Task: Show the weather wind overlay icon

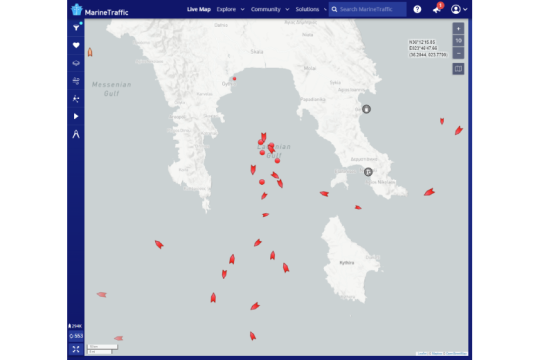Action: tap(76, 81)
